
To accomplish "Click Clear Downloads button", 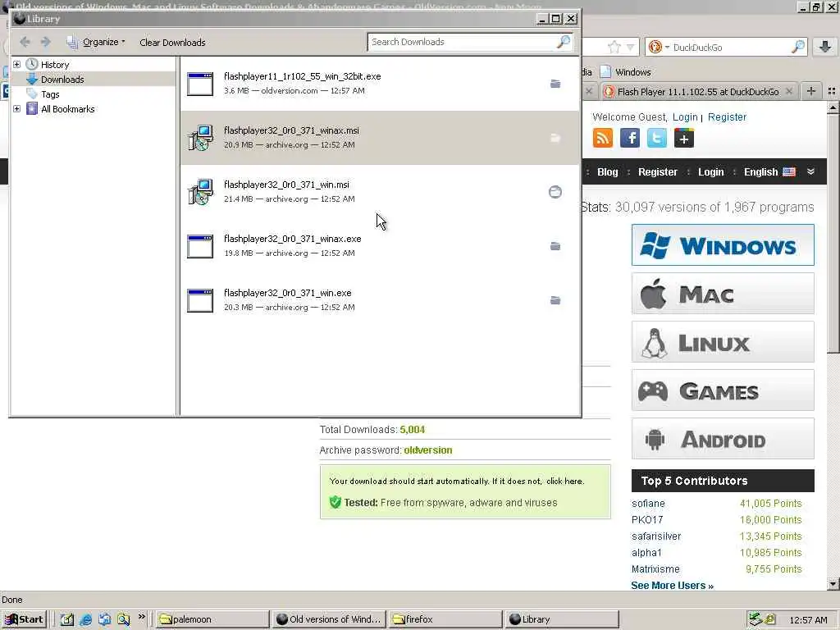I will tap(172, 43).
